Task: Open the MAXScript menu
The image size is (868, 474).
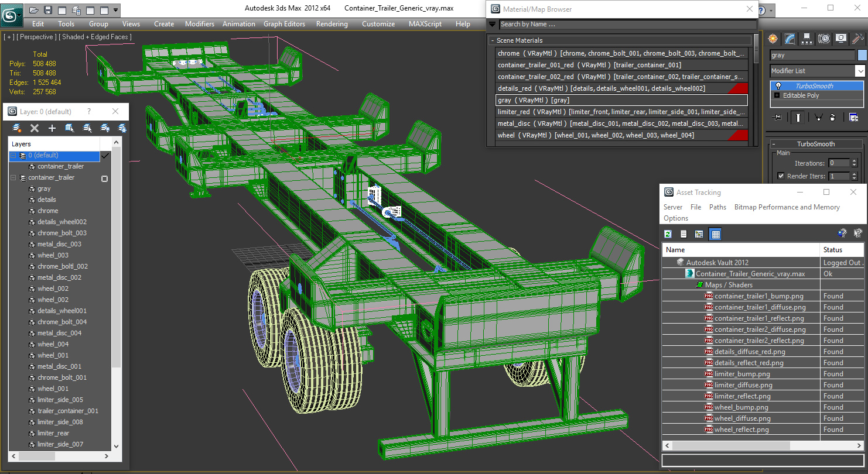Action: point(425,24)
